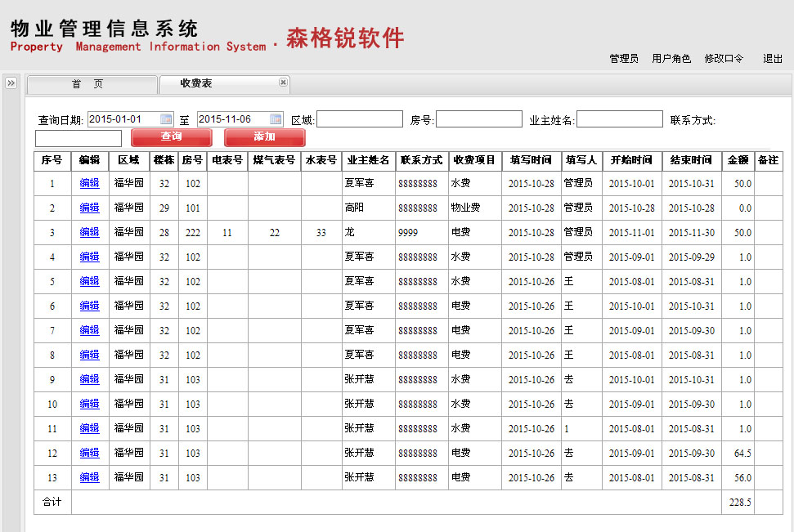Click 编辑 link for row 3
The width and height of the screenshot is (794, 532).
[x=89, y=233]
